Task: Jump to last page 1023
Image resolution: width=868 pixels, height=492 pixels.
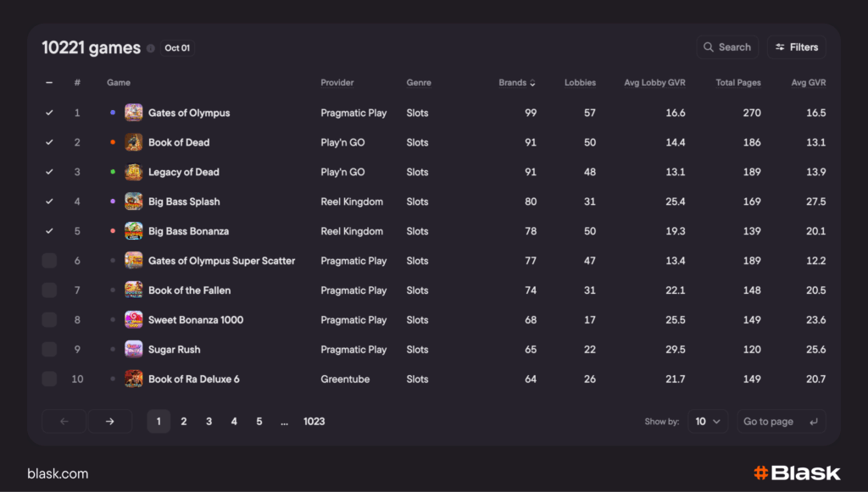Action: coord(314,422)
